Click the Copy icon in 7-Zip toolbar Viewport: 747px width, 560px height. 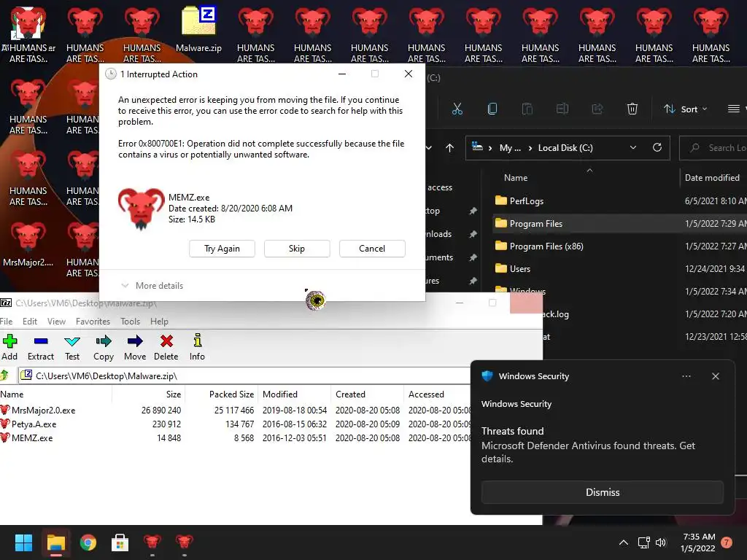pos(104,347)
